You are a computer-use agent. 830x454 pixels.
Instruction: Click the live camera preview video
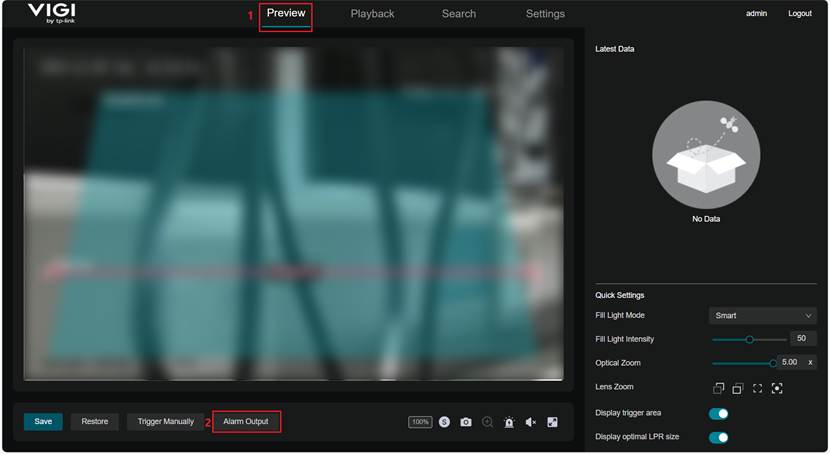294,214
